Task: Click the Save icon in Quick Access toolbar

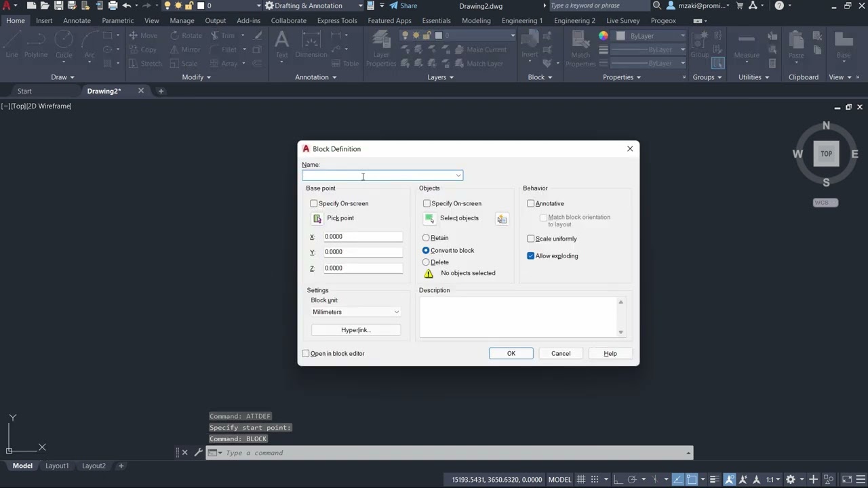Action: (58, 5)
